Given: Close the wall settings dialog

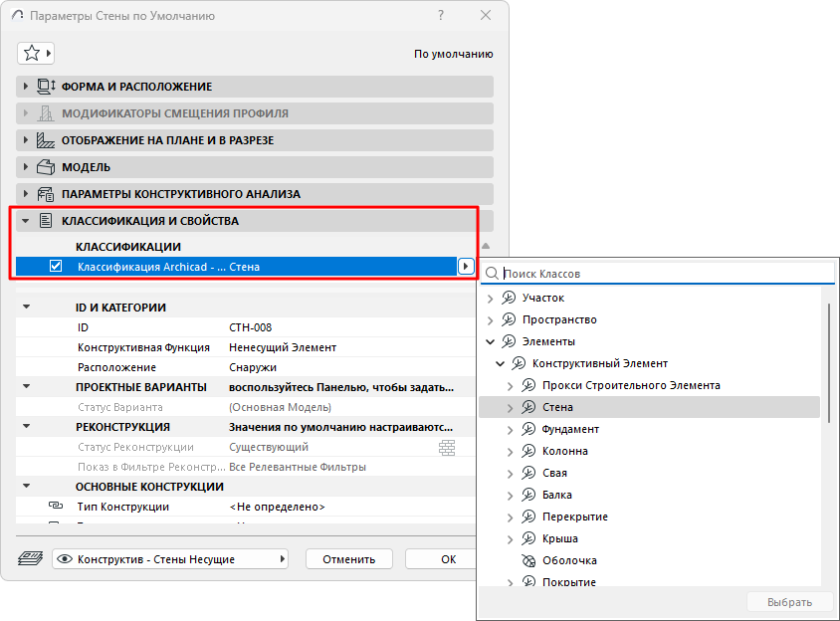Looking at the screenshot, I should [x=486, y=16].
